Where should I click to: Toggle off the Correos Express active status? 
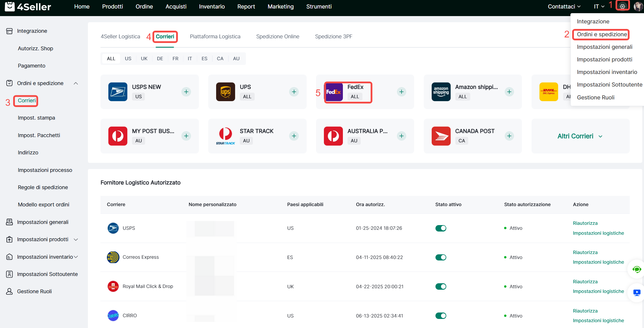coord(441,257)
